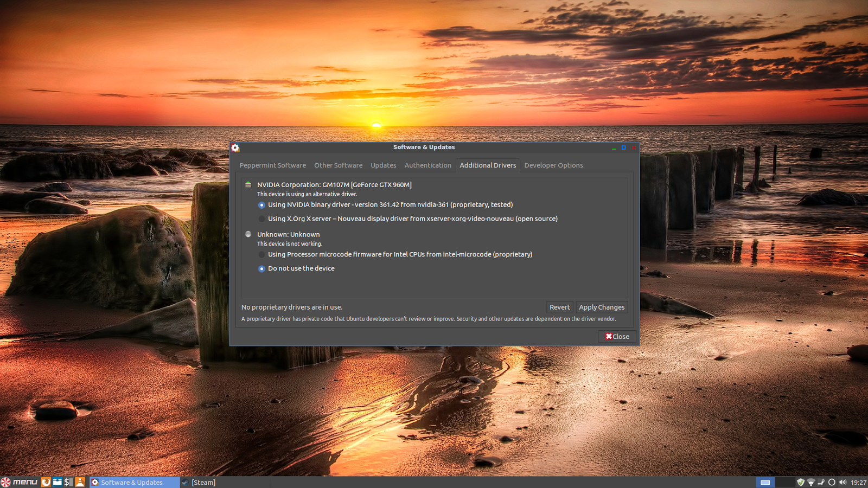Select NVIDIA binary driver version 361.42
Viewport: 868px width, 488px height.
click(x=261, y=205)
